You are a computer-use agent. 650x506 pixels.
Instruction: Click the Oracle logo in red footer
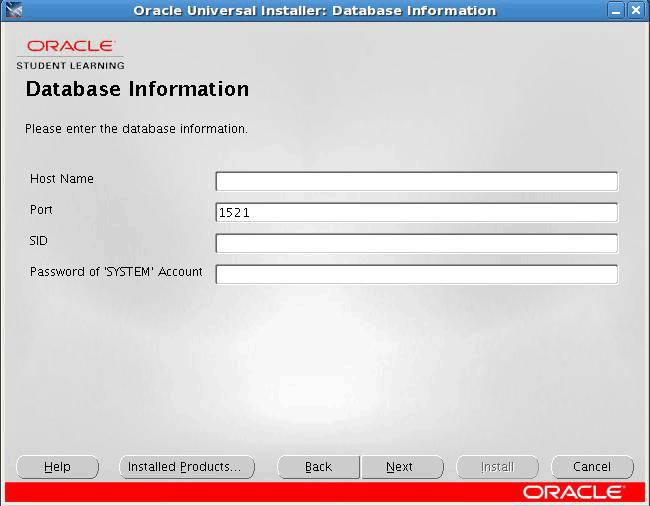click(x=574, y=492)
